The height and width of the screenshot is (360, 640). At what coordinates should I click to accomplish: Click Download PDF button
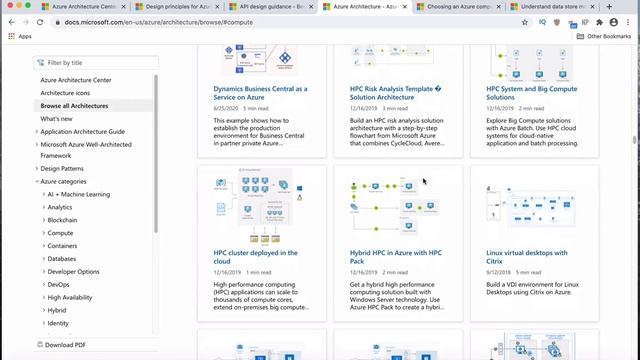pos(62,345)
